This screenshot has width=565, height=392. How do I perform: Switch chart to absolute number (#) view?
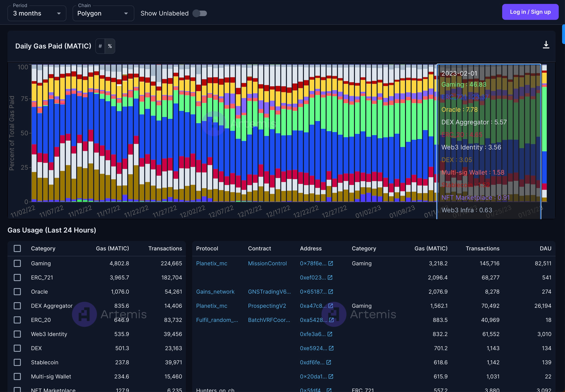[100, 46]
